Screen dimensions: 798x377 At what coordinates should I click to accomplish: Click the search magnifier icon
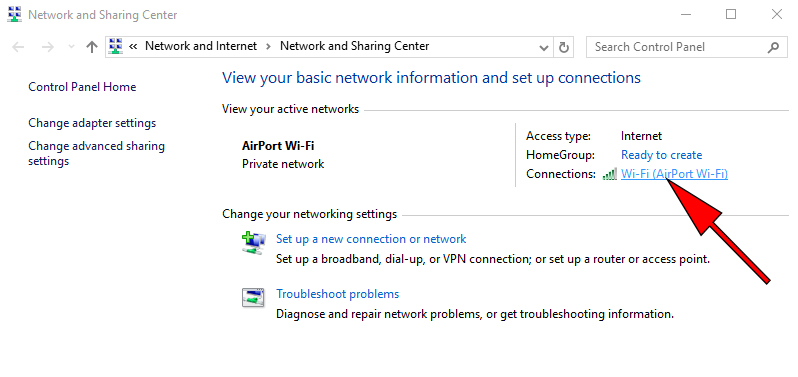pos(773,47)
